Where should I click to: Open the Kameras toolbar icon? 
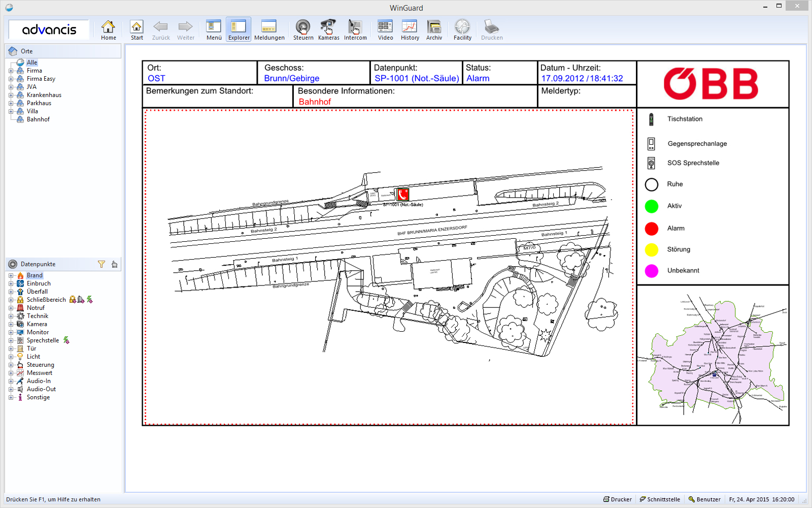click(328, 30)
